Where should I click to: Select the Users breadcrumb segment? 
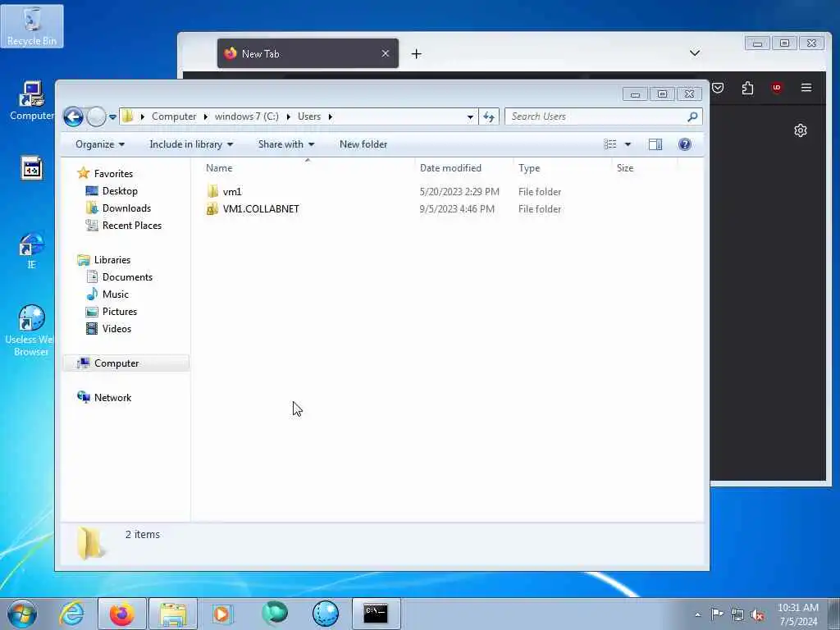click(x=309, y=116)
